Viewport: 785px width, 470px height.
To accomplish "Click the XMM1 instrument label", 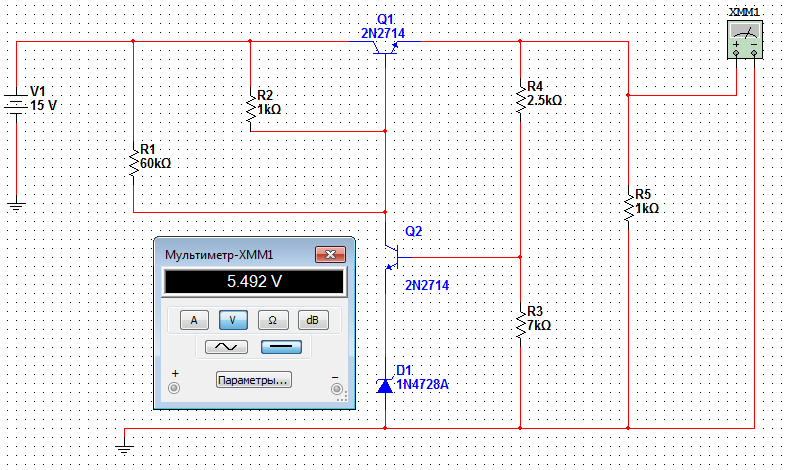I will pos(744,13).
